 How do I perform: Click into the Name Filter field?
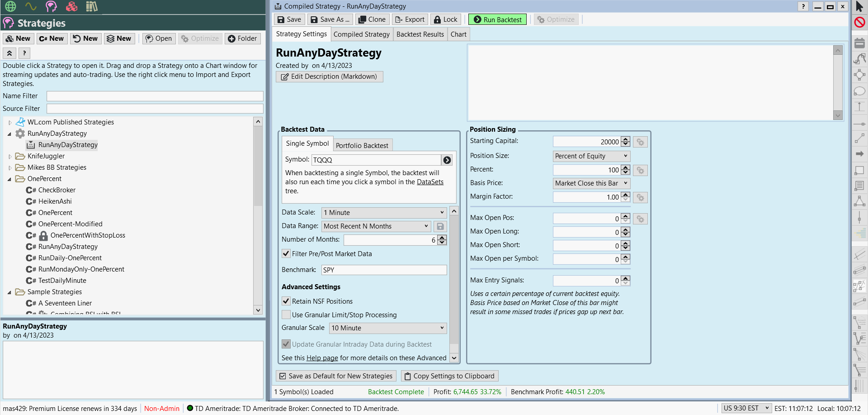point(155,96)
